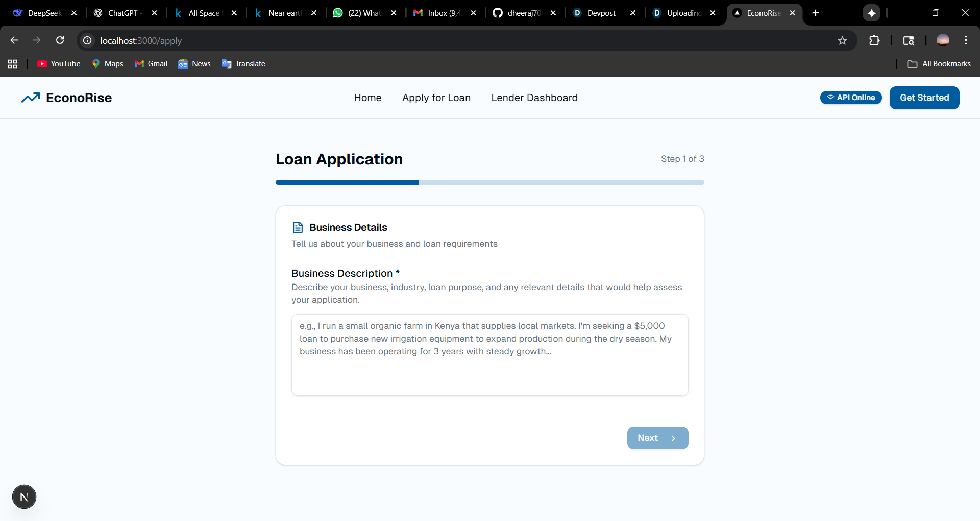Open the Apply for Loan page link
Image resolution: width=980 pixels, height=521 pixels.
click(x=436, y=98)
